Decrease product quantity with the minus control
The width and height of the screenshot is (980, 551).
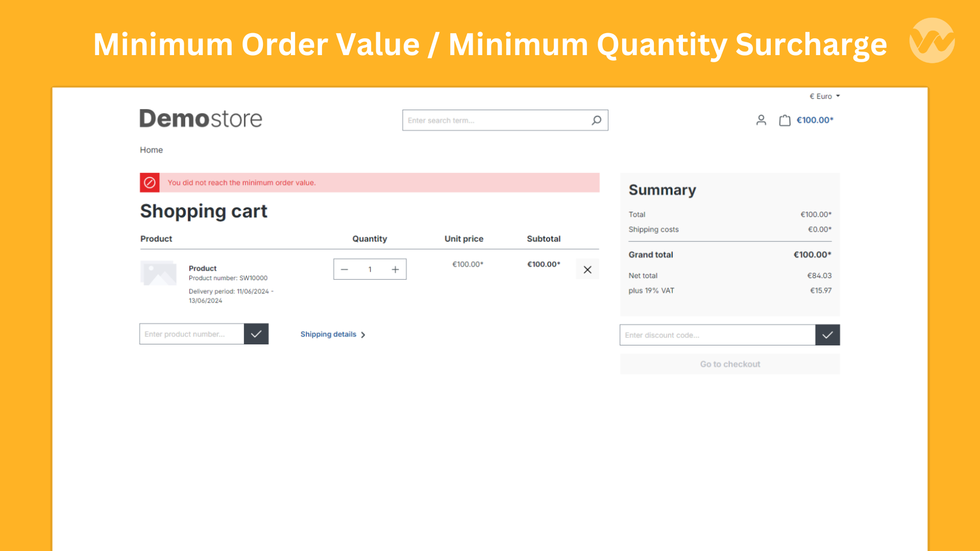(345, 269)
